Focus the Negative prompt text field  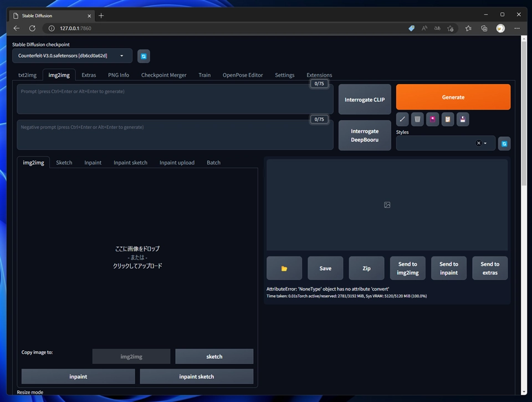pos(175,135)
